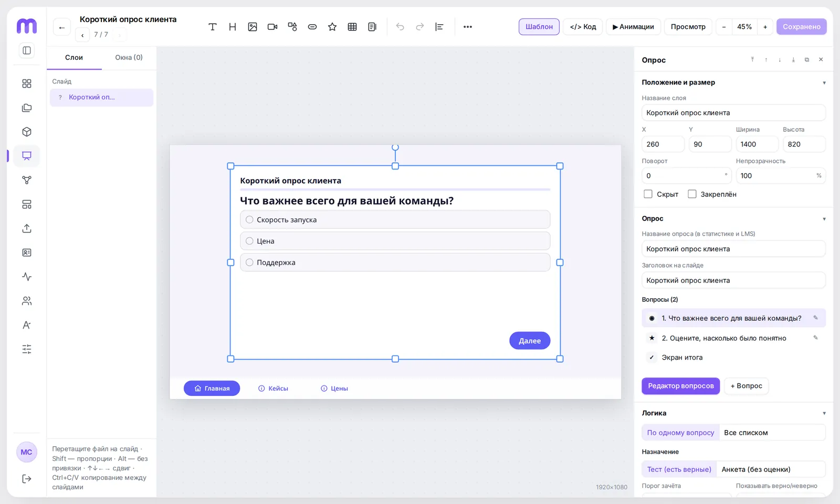Viewport: 840px width, 504px height.
Task: Open the users icon in left sidebar
Action: 27,301
